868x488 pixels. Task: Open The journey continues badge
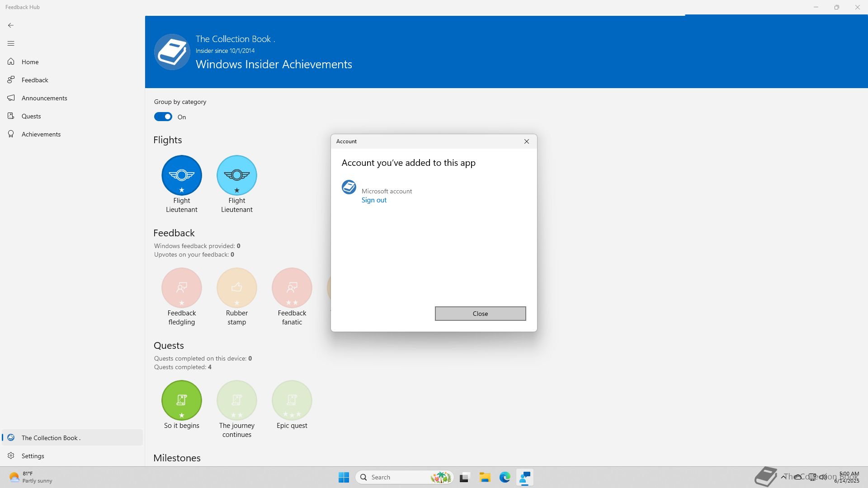237,400
